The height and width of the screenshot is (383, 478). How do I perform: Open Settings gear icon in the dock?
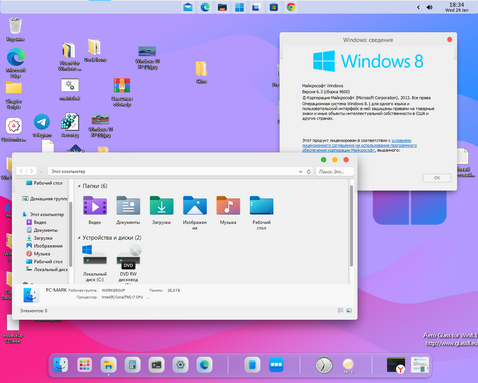(x=180, y=365)
